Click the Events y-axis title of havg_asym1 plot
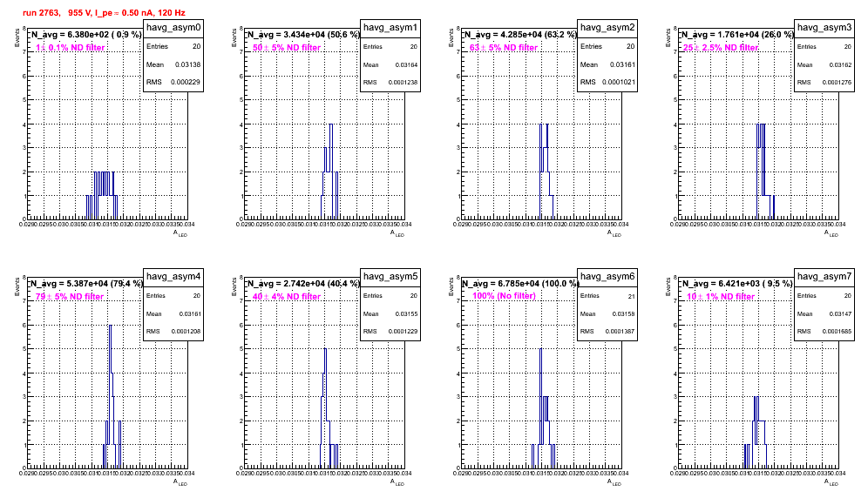Screen dimensions: 868x498 coord(234,37)
